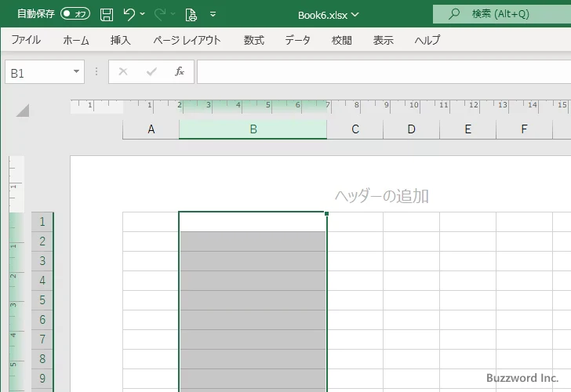Click shaded cell B5
This screenshot has height=392, width=571.
tap(253, 300)
